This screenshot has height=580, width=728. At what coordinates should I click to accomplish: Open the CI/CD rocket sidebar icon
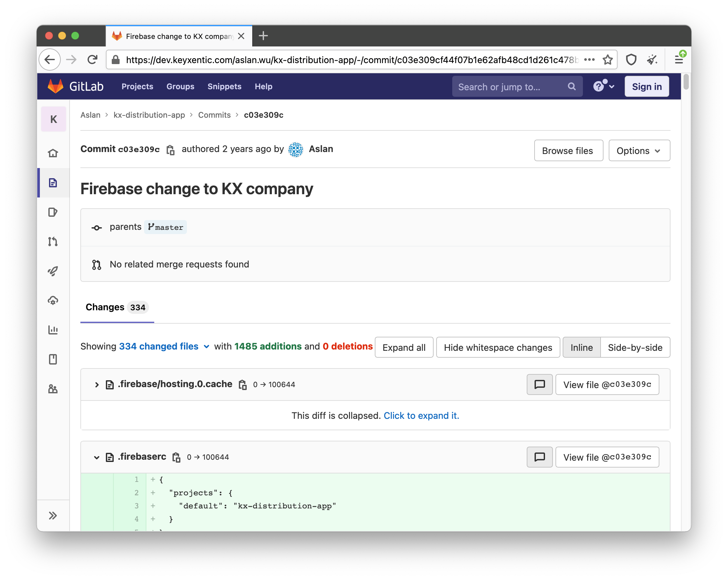click(53, 271)
